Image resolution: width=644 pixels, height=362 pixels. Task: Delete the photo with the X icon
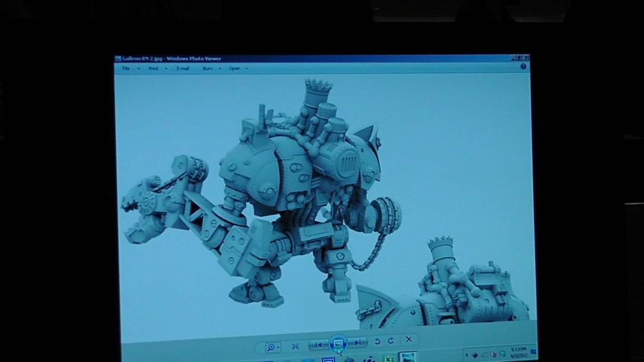[409, 339]
